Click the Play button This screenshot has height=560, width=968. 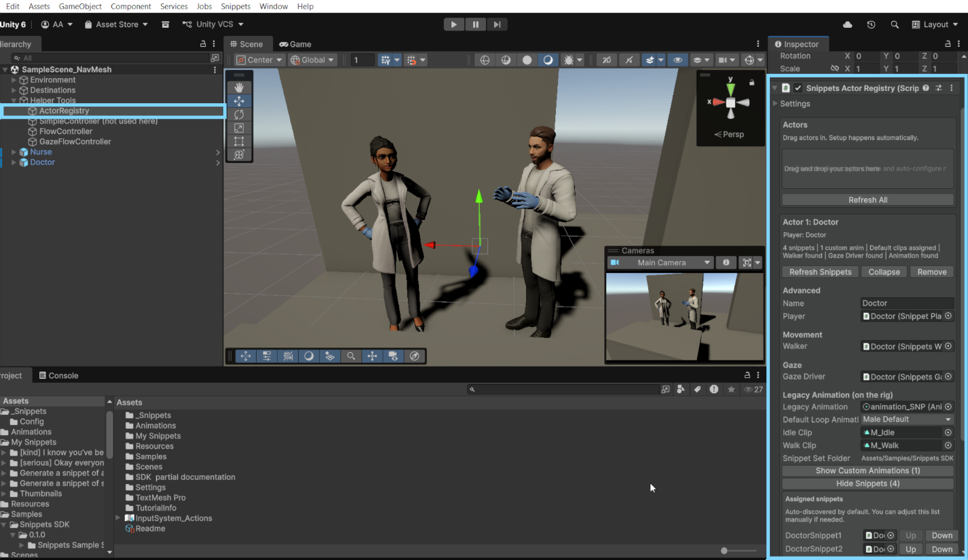point(454,24)
